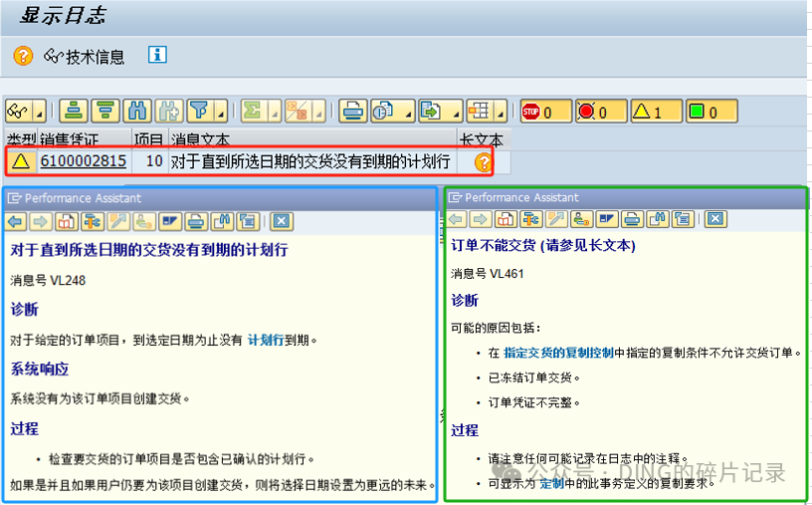Print help from left Performance Assistant
Screen dimensions: 812x505
click(196, 222)
